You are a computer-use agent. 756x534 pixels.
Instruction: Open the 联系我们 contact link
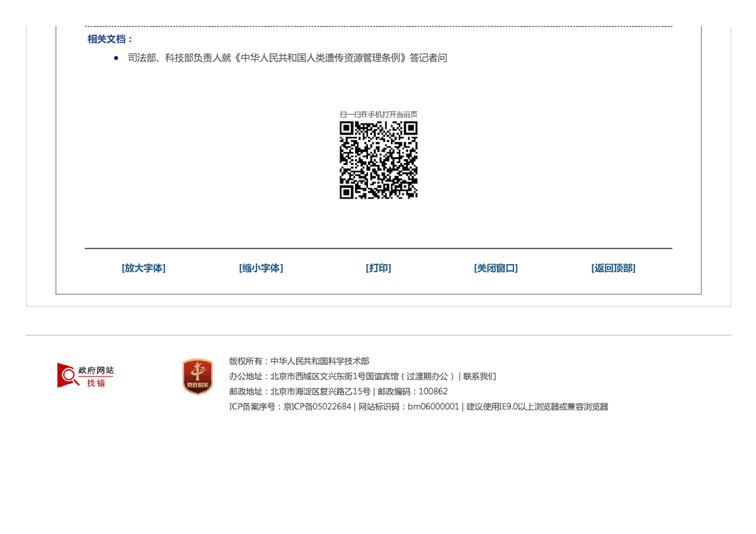480,376
